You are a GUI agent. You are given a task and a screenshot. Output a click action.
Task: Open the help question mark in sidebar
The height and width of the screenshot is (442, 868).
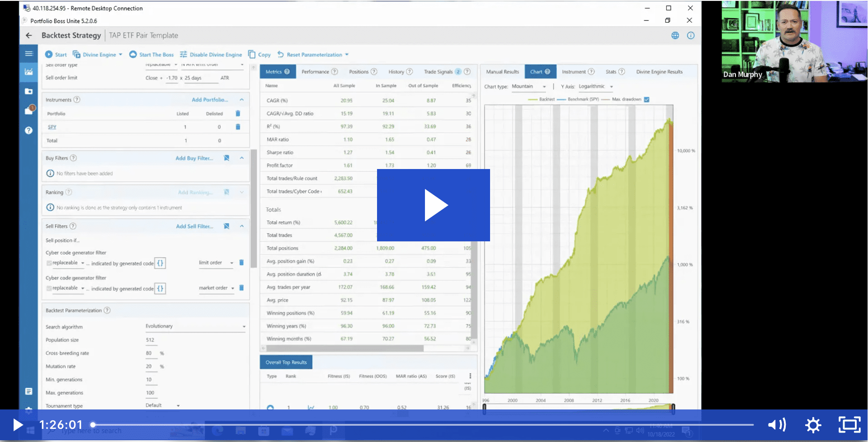coord(29,130)
